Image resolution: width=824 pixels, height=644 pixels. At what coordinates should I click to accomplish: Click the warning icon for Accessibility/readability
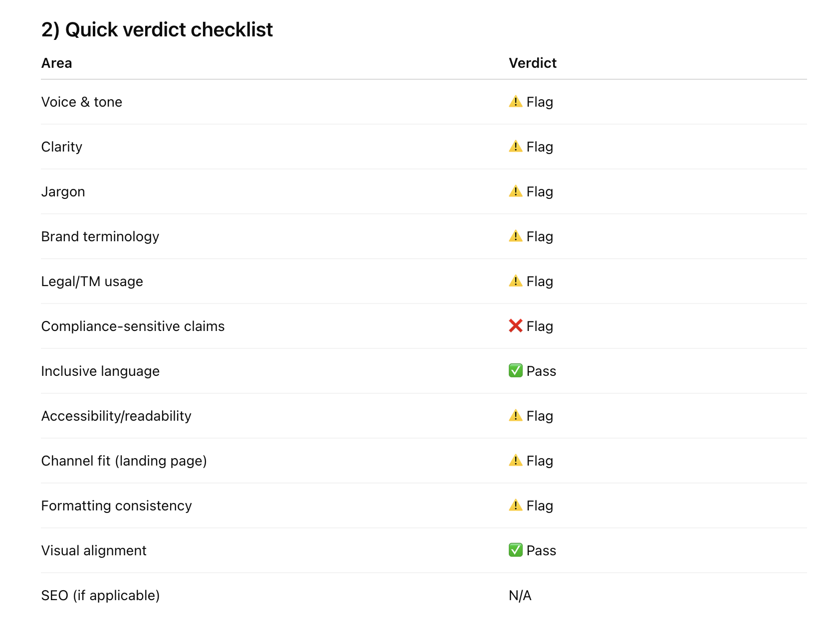point(515,416)
